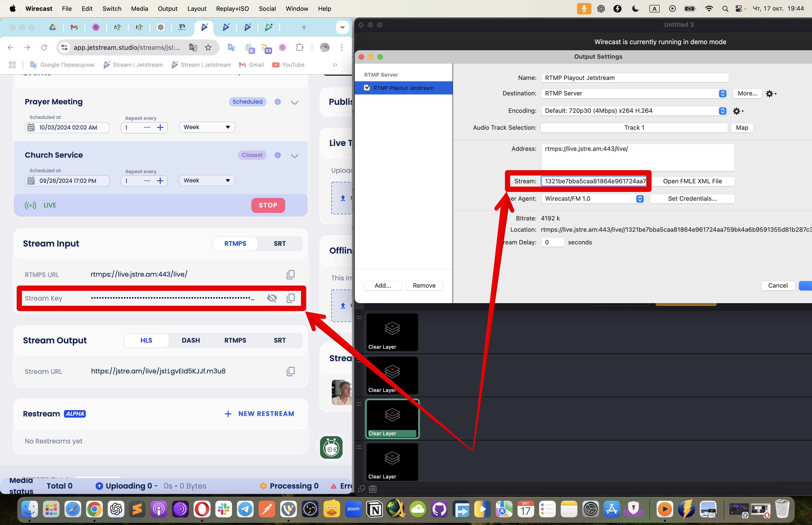The width and height of the screenshot is (812, 525).
Task: Increase Church Service repeat with plus
Action: pyautogui.click(x=160, y=181)
